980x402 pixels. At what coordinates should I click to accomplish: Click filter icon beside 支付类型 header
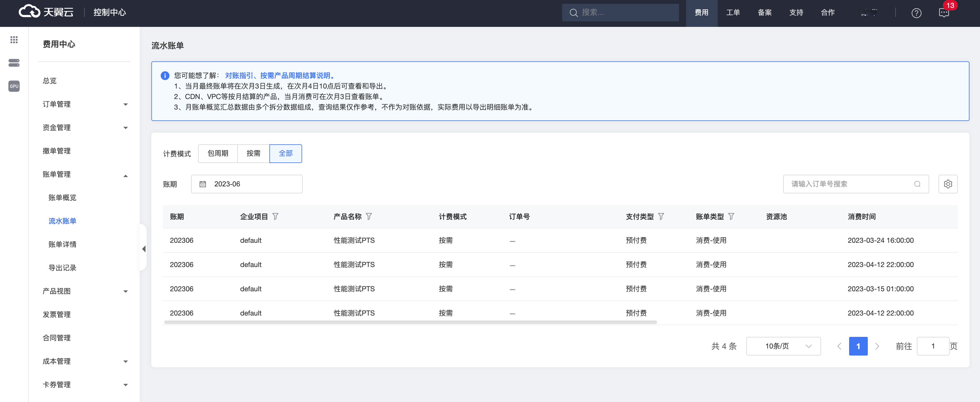coord(661,216)
